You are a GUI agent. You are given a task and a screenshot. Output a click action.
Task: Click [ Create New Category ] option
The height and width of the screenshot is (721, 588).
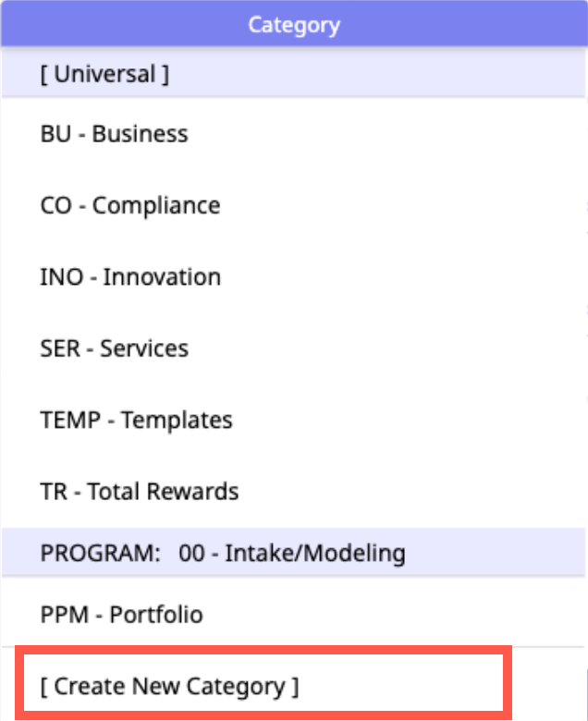click(170, 687)
